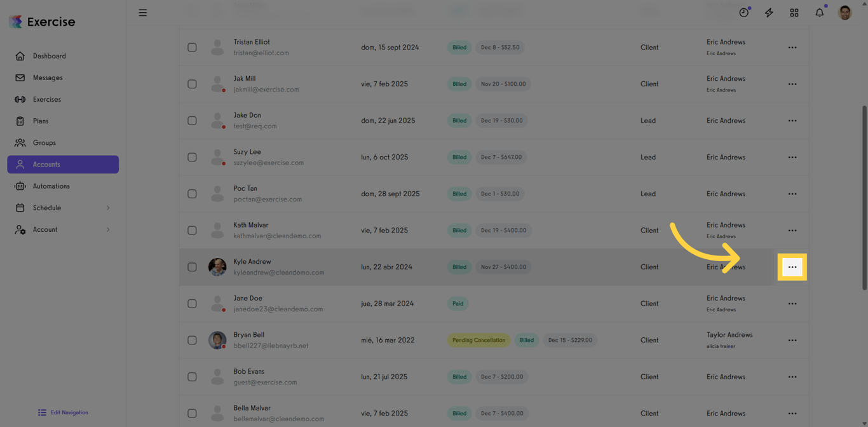Open Kath Malvar's account name
This screenshot has width=868, height=427.
click(251, 225)
